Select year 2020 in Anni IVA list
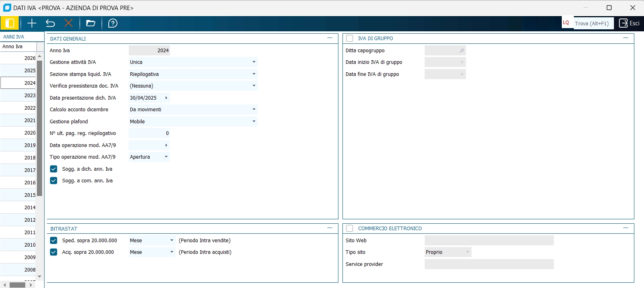The height and width of the screenshot is (288, 644). 18,133
